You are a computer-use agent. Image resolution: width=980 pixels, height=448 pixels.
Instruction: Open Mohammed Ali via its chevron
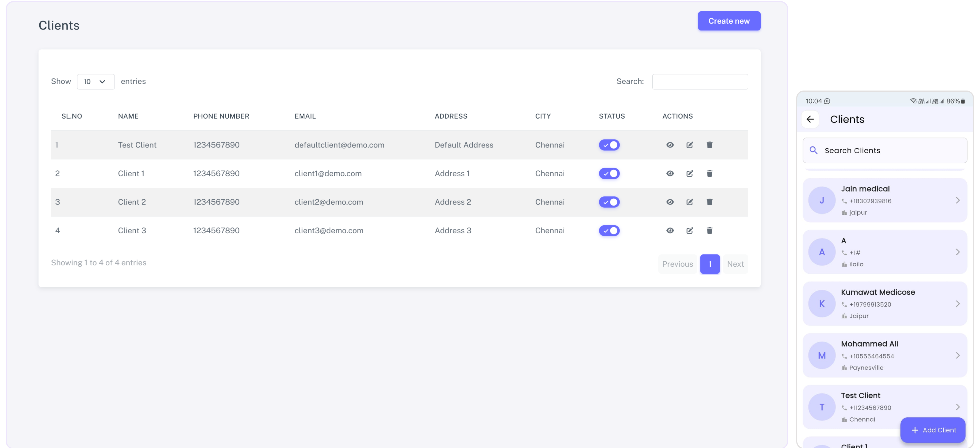pos(957,356)
